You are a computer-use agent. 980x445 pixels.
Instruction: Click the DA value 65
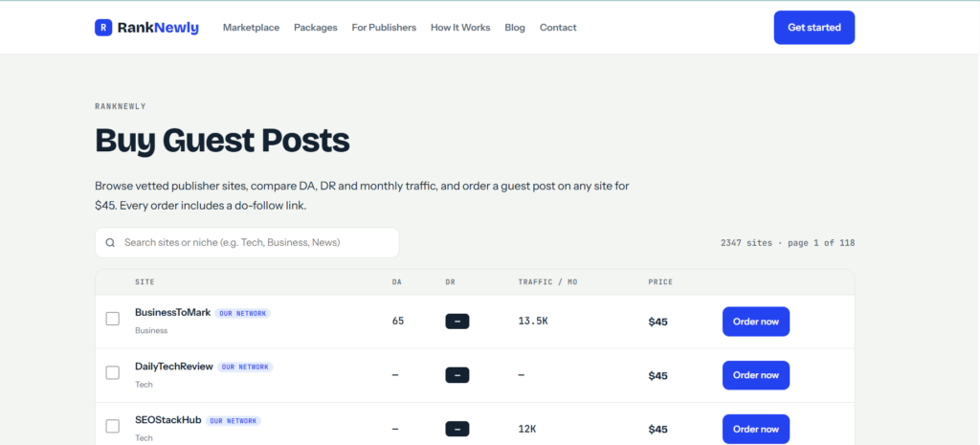coord(398,322)
